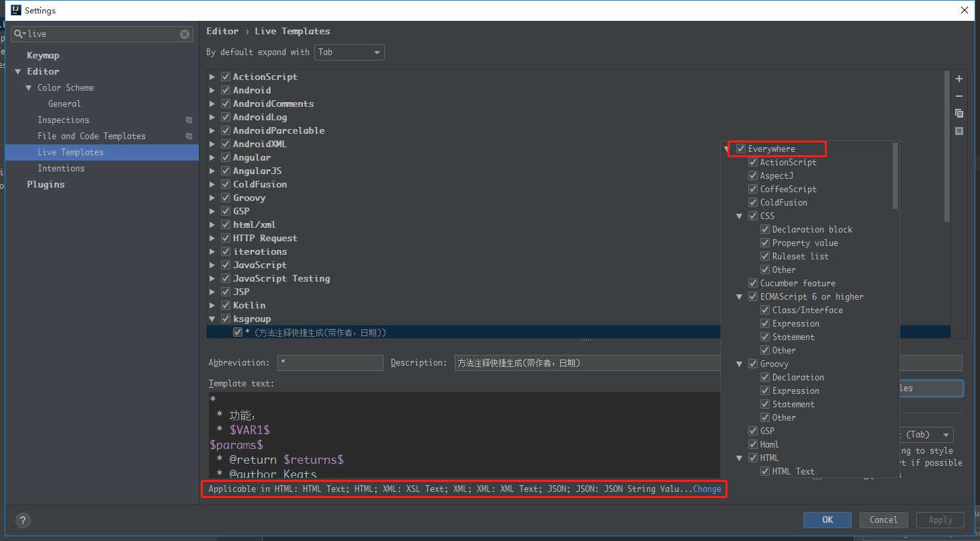Screen dimensions: 980x541
Task: Open the 'By default expand with' Tab dropdown
Action: point(349,52)
